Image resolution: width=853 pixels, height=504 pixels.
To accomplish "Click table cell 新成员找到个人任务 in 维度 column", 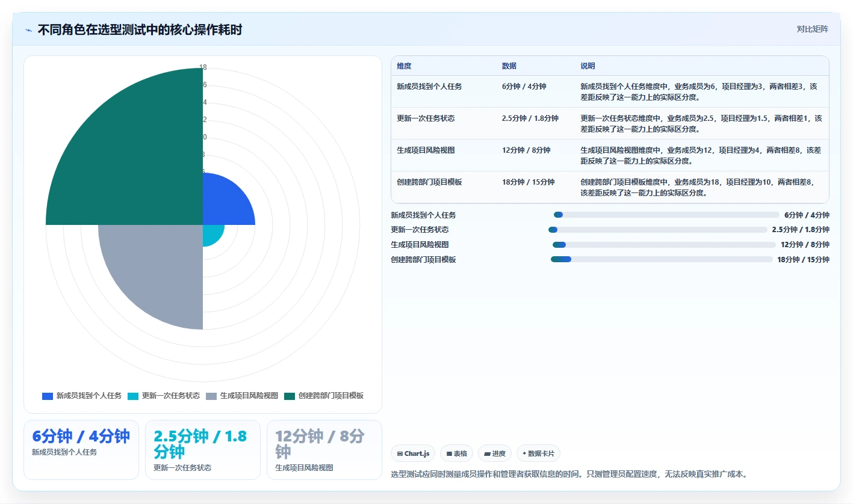I will click(429, 87).
